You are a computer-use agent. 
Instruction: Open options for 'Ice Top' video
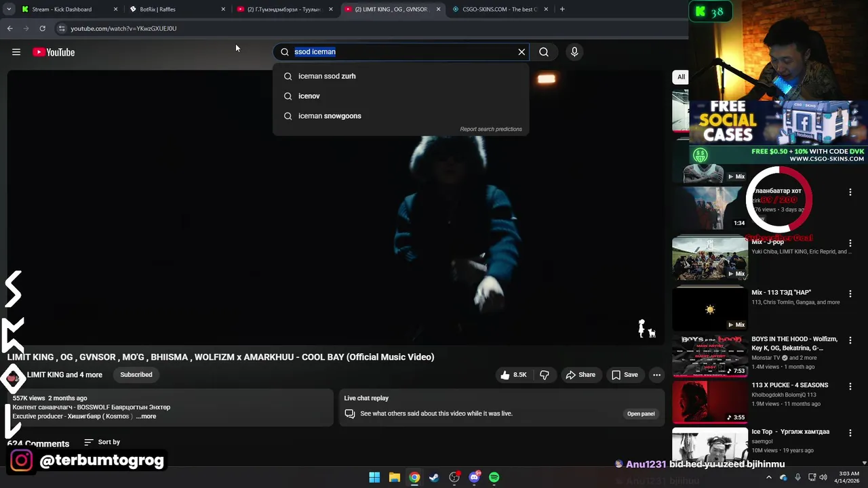coord(850,434)
